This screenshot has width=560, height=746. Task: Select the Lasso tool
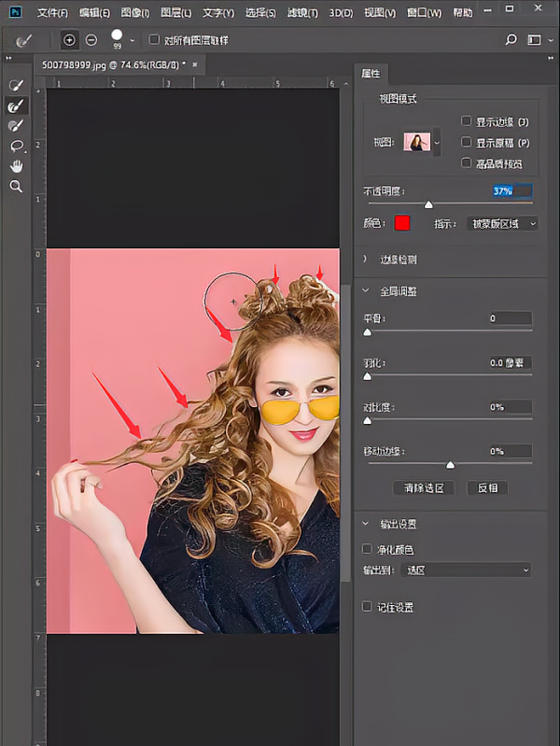16,146
